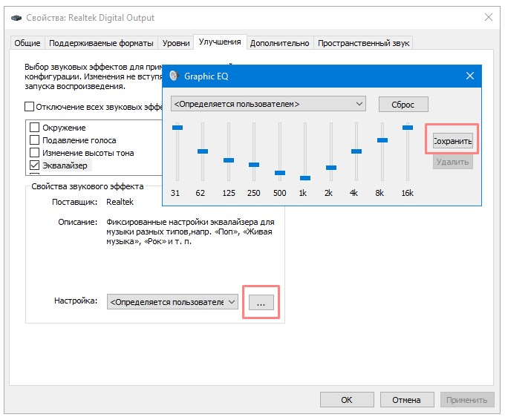This screenshot has width=505, height=420.
Task: Uncheck the Эквалайзер checkbox
Action: coord(34,165)
